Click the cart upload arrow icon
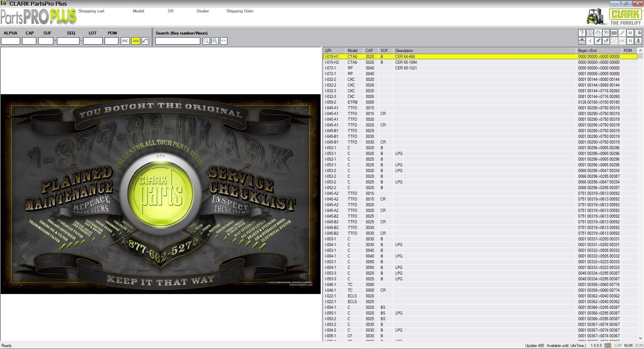 (x=606, y=41)
